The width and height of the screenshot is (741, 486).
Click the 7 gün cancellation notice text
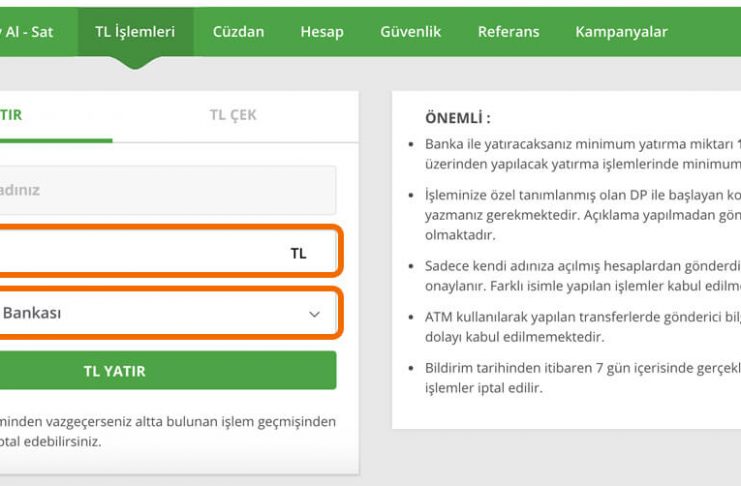click(583, 378)
